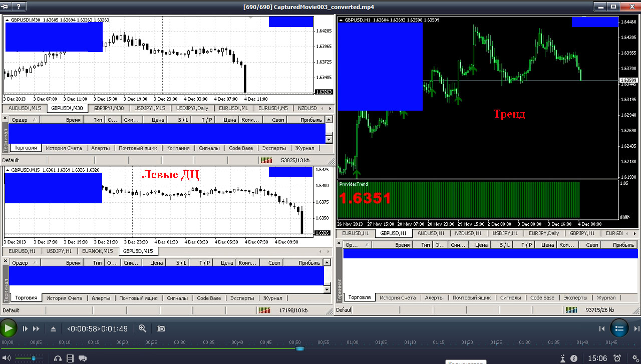Click the fast forward icon
Image resolution: width=641 pixels, height=364 pixels.
[36, 329]
